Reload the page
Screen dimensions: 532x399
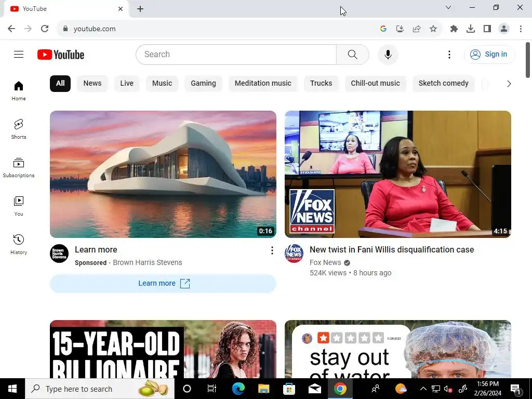pos(45,29)
